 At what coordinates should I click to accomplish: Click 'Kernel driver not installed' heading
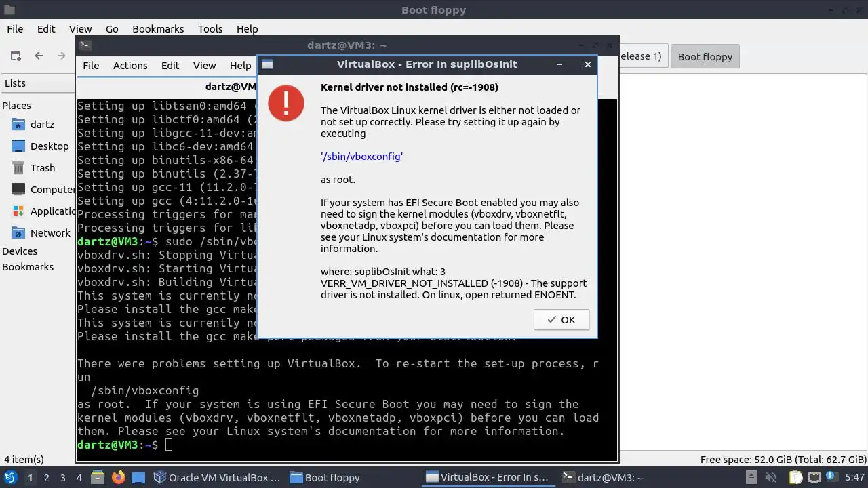tap(410, 87)
